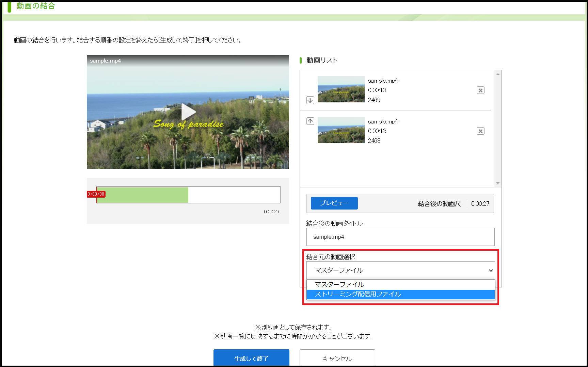Click the red 0:00:00 timeline marker
This screenshot has width=588, height=367.
click(x=96, y=194)
